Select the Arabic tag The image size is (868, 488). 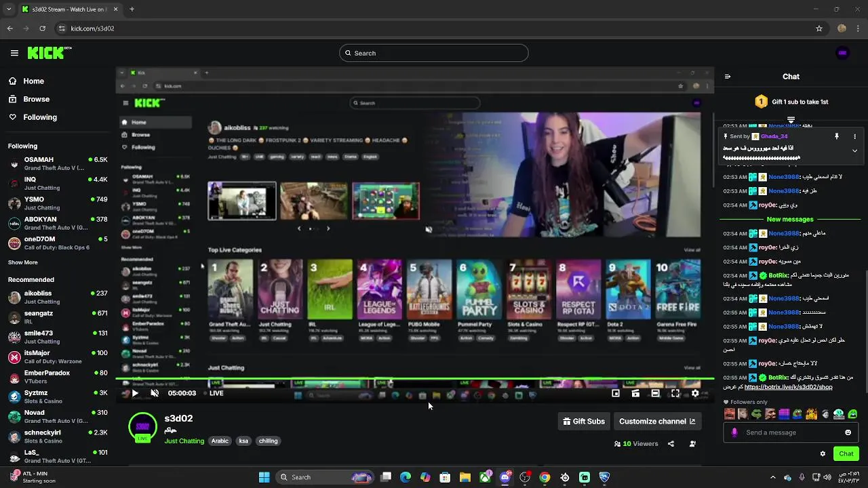pos(220,441)
